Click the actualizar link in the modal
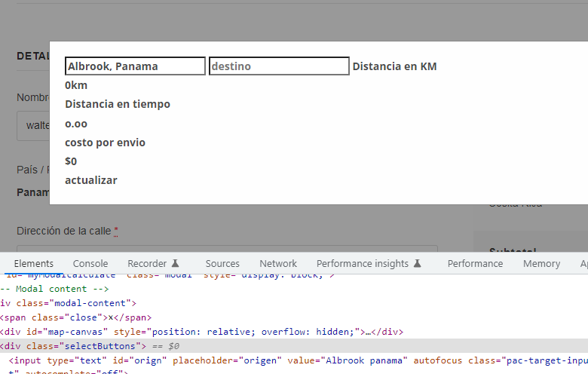588x374 pixels. coord(91,180)
